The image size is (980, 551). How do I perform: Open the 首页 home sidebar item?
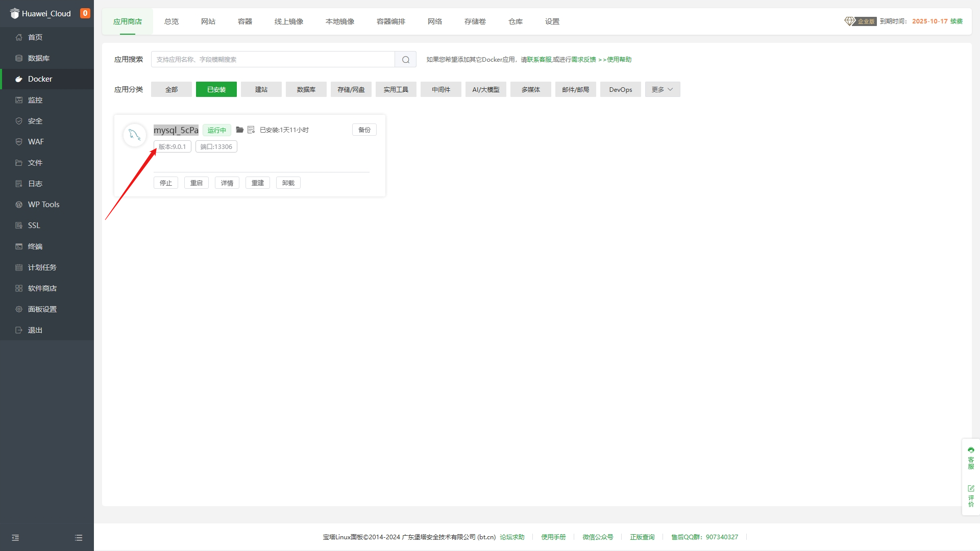(x=47, y=37)
